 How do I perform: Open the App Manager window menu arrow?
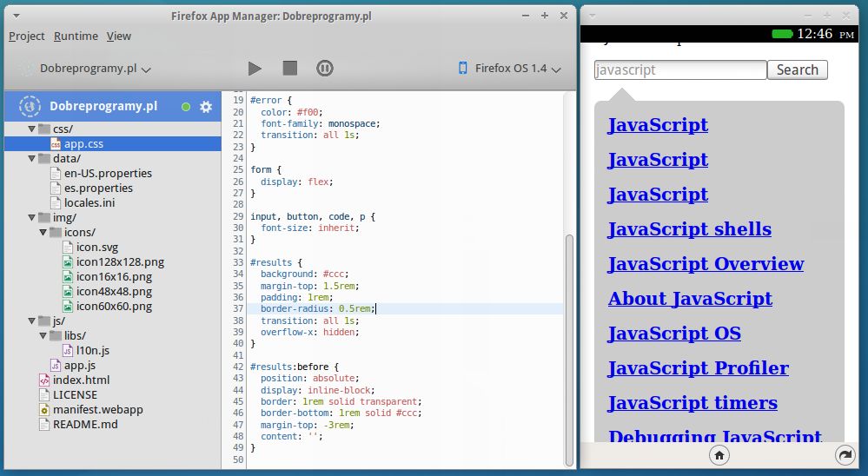16,16
